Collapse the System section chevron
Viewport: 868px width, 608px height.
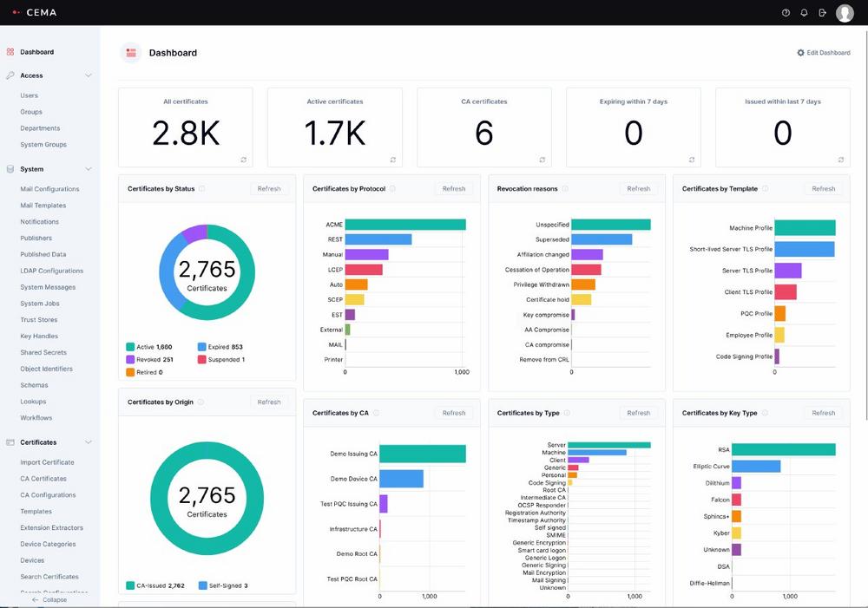pos(89,169)
